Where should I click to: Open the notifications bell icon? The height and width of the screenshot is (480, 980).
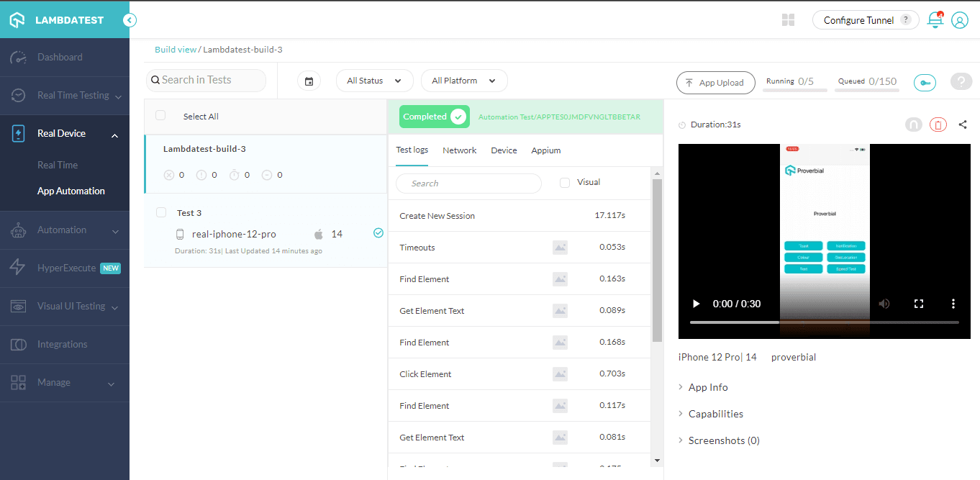[935, 20]
